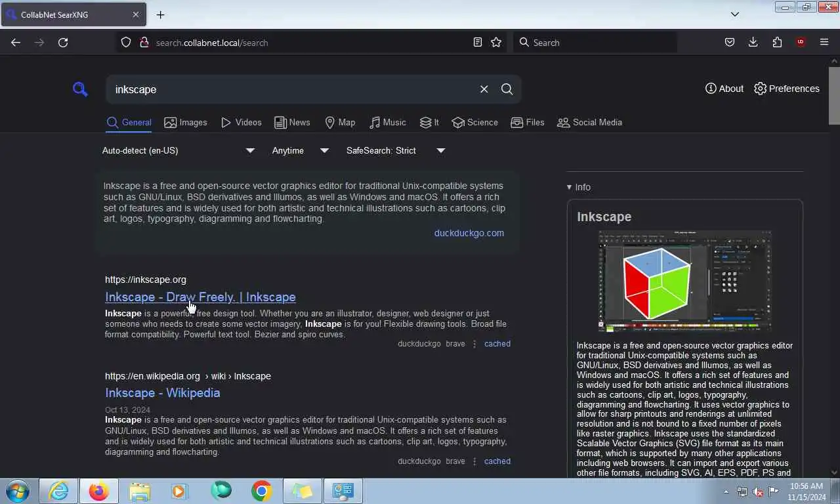
Task: Switch to the Science tab
Action: [x=474, y=123]
